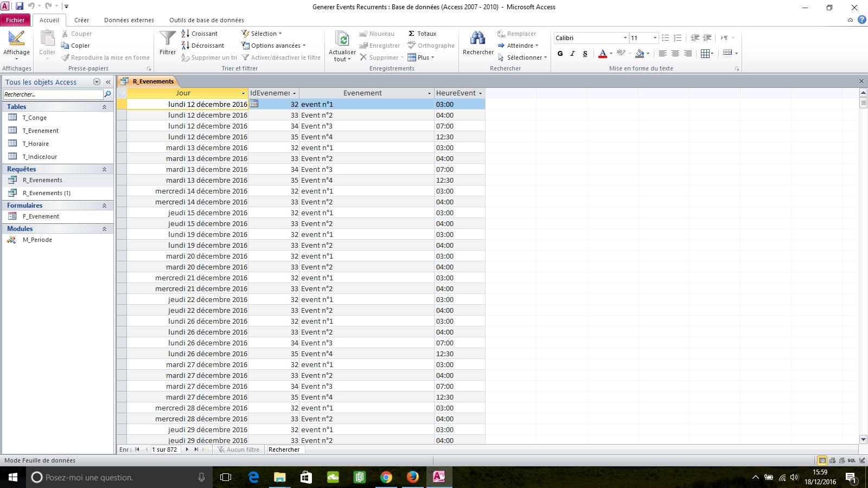Open the font size 11 dropdown

[655, 38]
